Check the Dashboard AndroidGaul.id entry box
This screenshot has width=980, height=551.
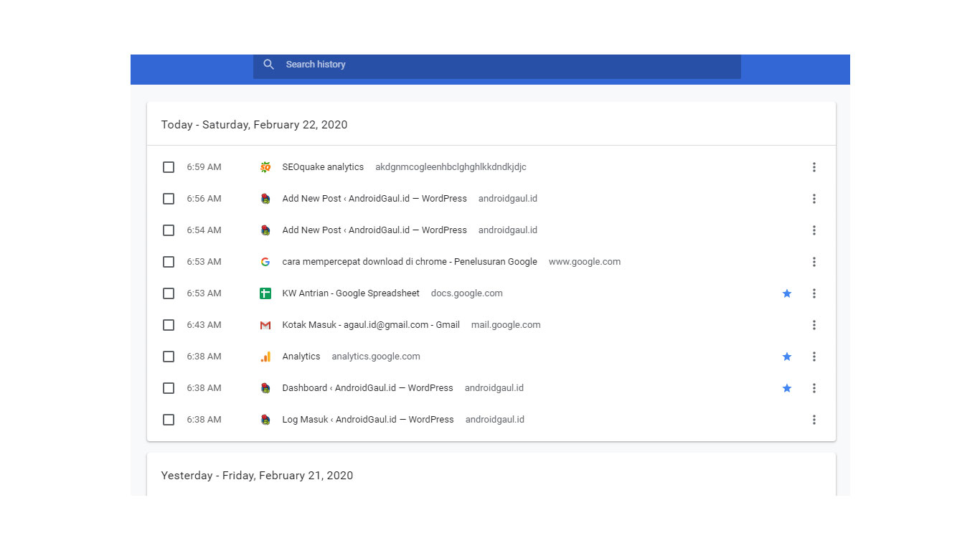(x=169, y=388)
